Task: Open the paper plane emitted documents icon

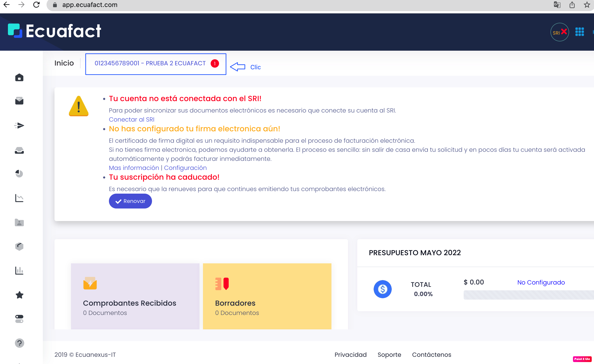Action: click(19, 126)
